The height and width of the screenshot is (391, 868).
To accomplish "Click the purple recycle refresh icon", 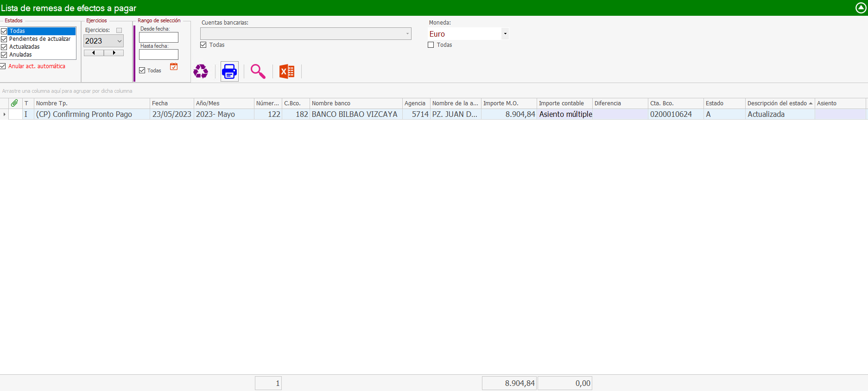I will 201,71.
